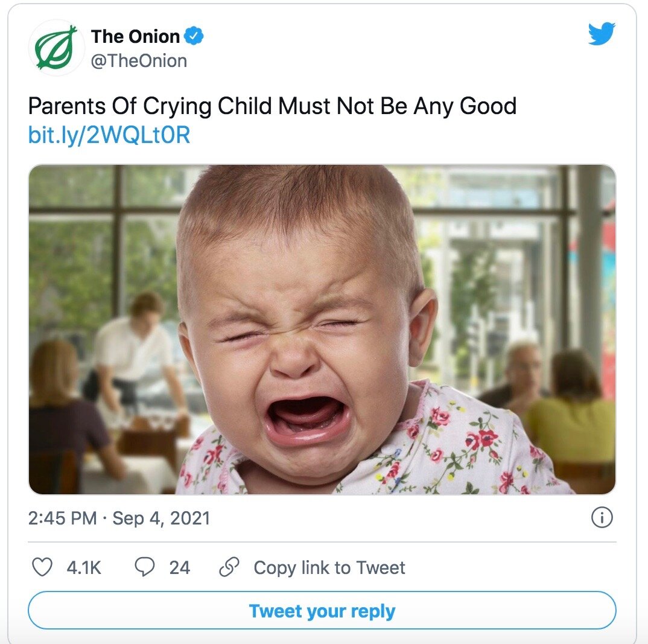648x644 pixels.
Task: Click The Onion green logo avatar
Action: 56,48
